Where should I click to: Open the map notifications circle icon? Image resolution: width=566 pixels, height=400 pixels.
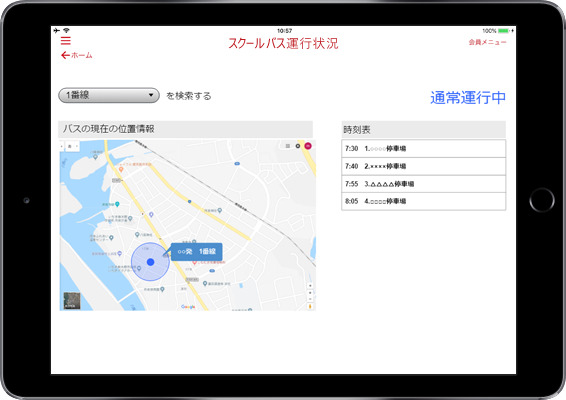click(298, 146)
